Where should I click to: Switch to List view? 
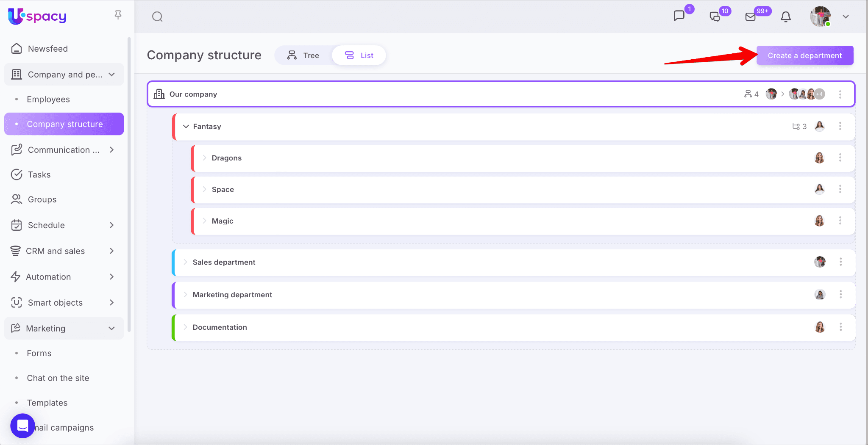(x=359, y=55)
